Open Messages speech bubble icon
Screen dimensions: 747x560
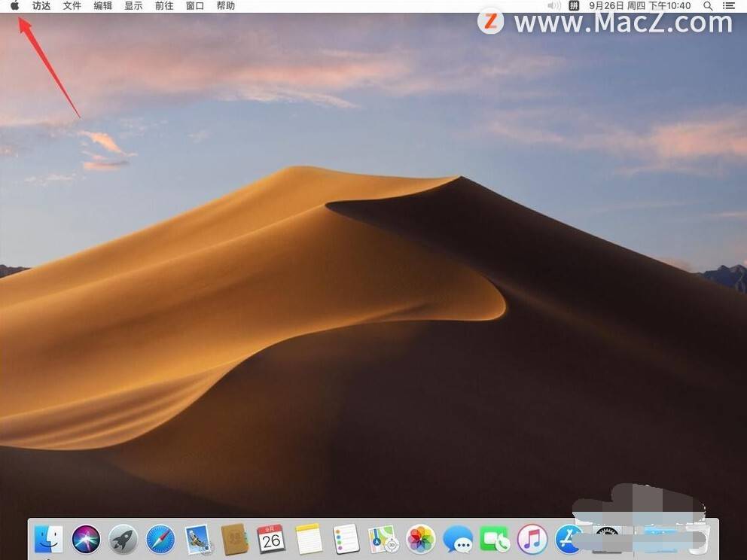(457, 539)
